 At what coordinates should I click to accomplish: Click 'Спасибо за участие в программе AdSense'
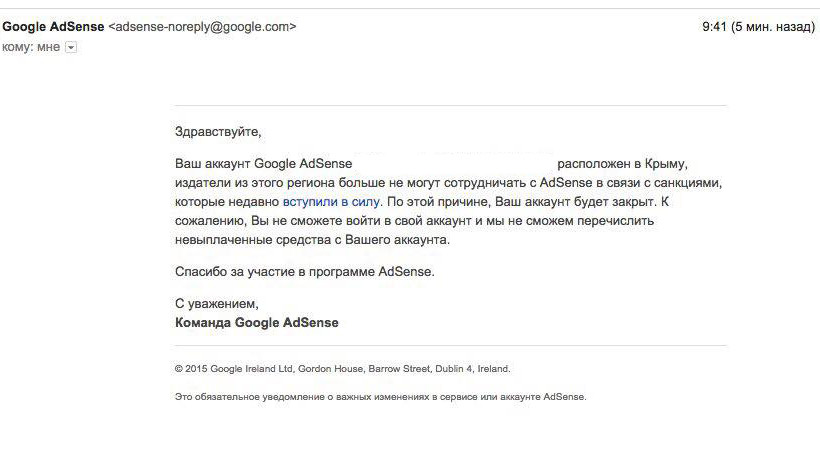[x=304, y=272]
